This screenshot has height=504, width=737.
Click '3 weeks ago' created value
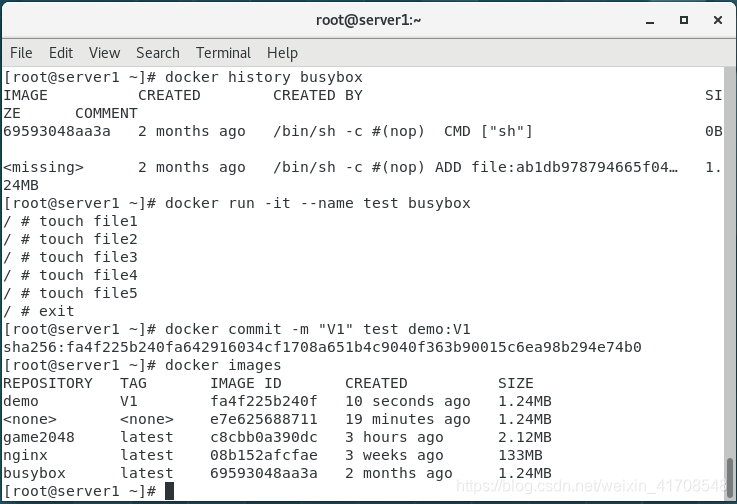click(x=394, y=455)
